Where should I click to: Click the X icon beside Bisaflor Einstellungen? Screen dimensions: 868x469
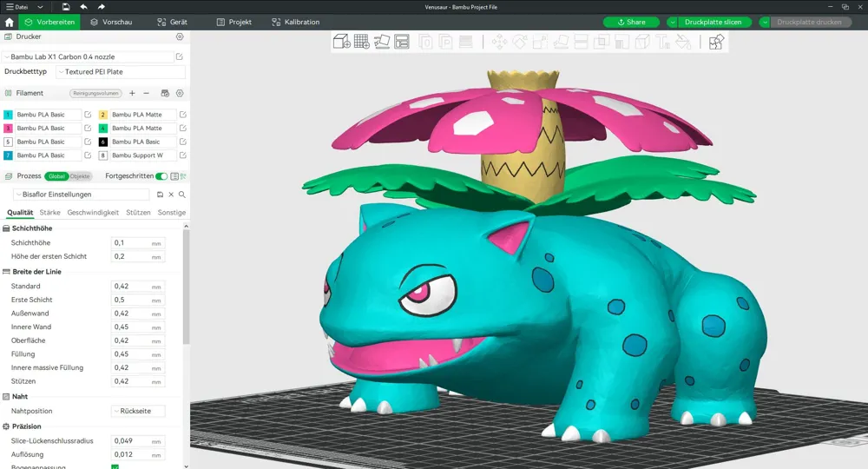point(171,195)
